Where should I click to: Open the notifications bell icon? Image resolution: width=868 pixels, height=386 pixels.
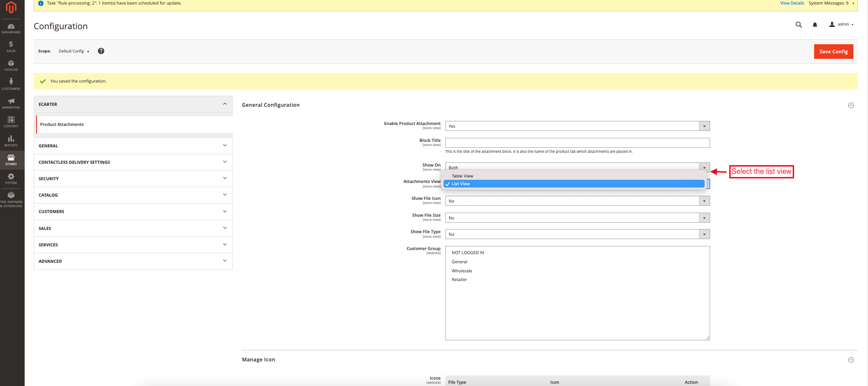pos(815,25)
